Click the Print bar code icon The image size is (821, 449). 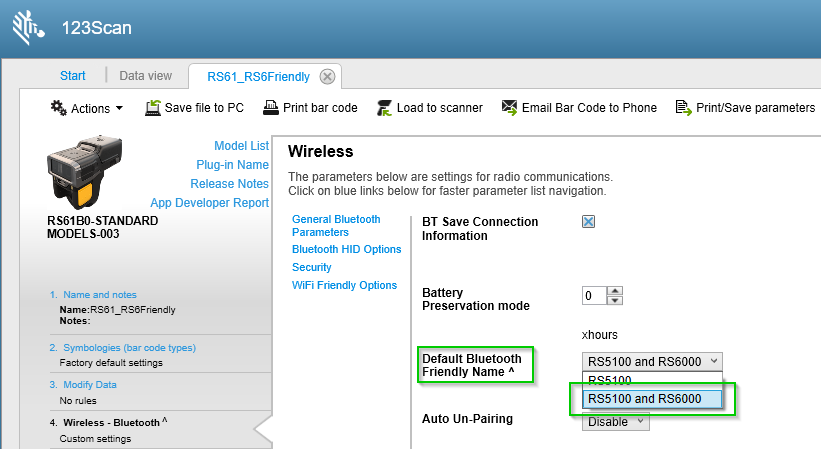pyautogui.click(x=271, y=108)
